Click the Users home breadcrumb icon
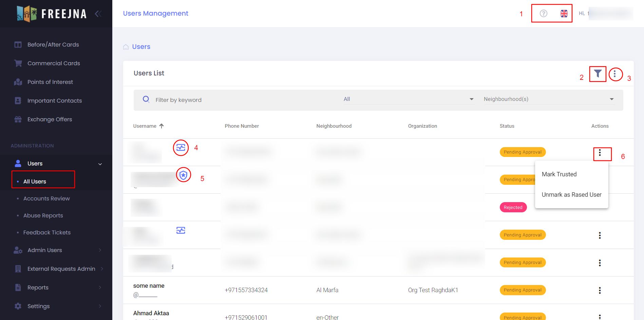 pyautogui.click(x=126, y=47)
